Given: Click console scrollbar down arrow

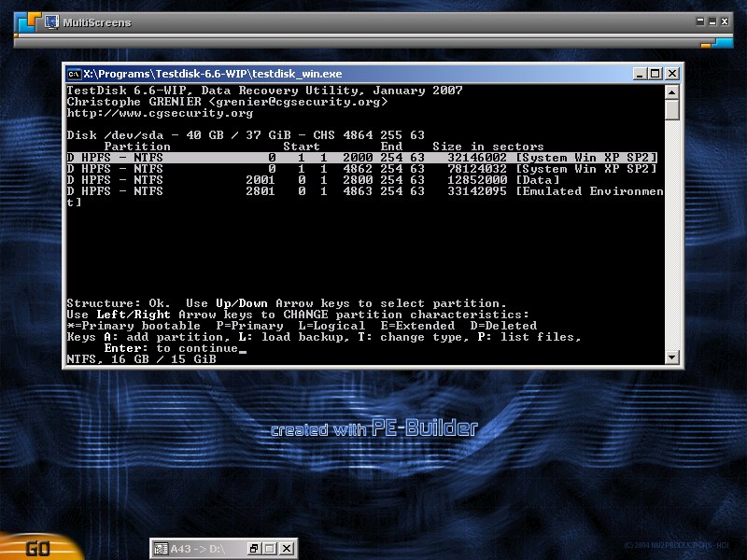Looking at the screenshot, I should pyautogui.click(x=671, y=357).
